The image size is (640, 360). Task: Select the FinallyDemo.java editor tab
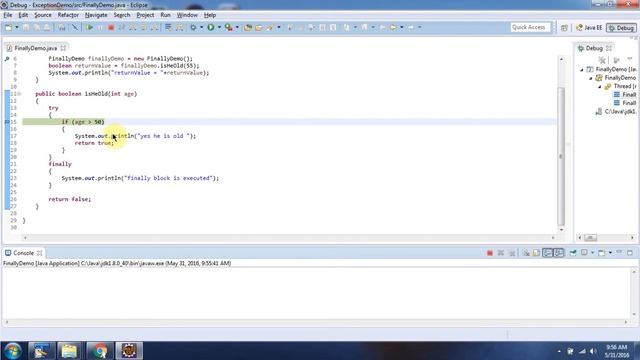tap(36, 48)
